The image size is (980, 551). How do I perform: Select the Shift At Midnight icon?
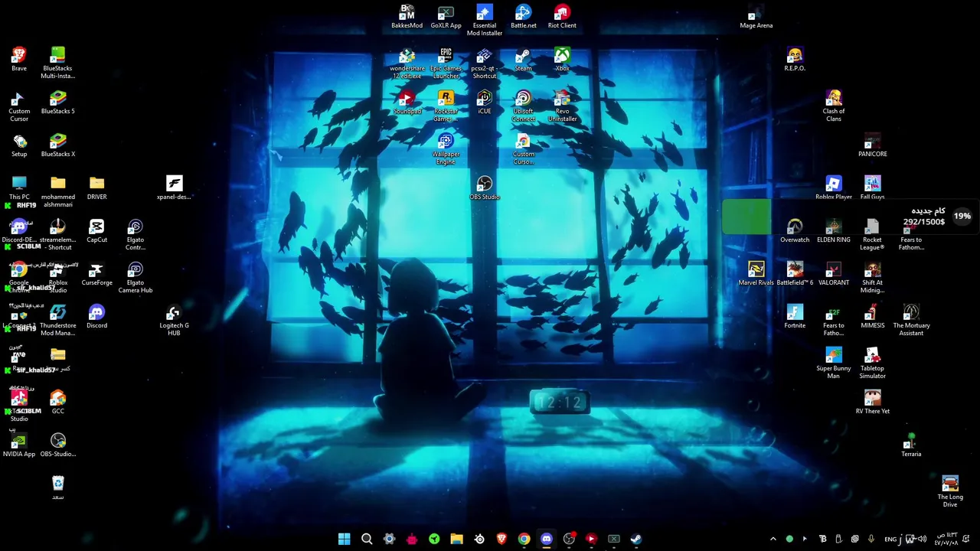[872, 278]
